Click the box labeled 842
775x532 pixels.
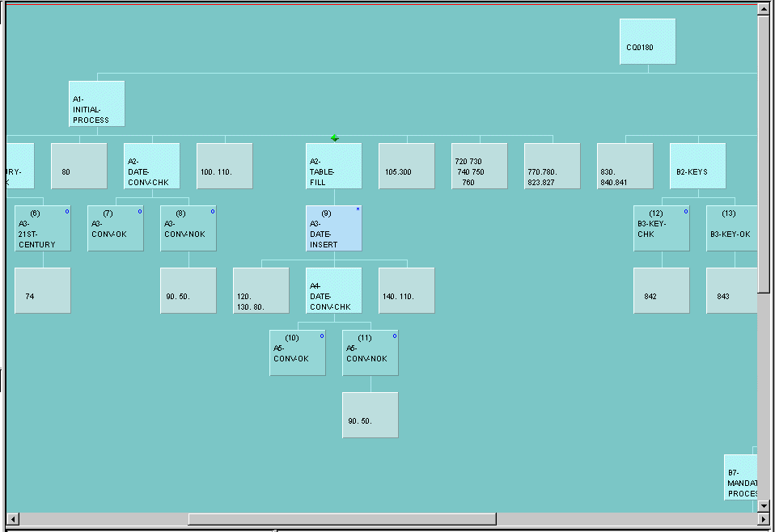(x=661, y=291)
